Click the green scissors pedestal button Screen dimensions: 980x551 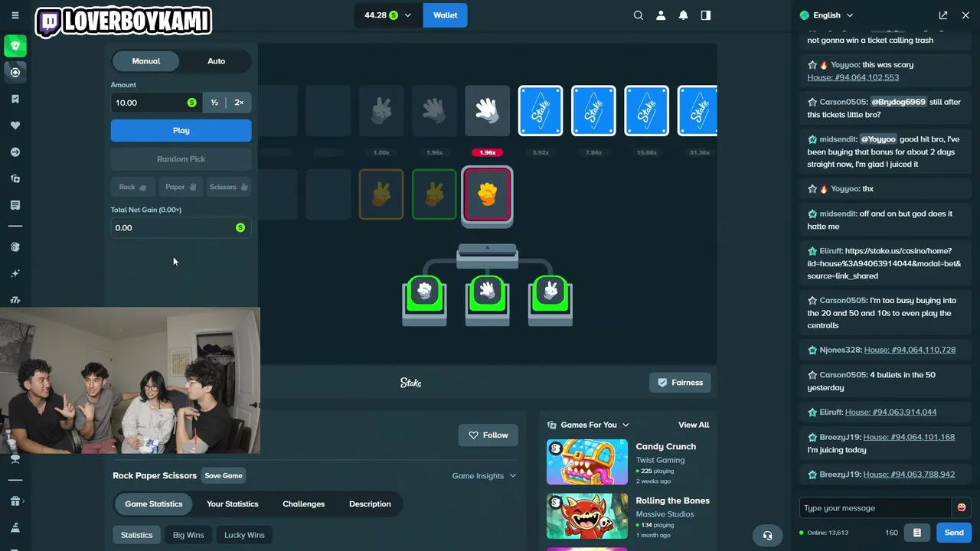[x=550, y=292]
